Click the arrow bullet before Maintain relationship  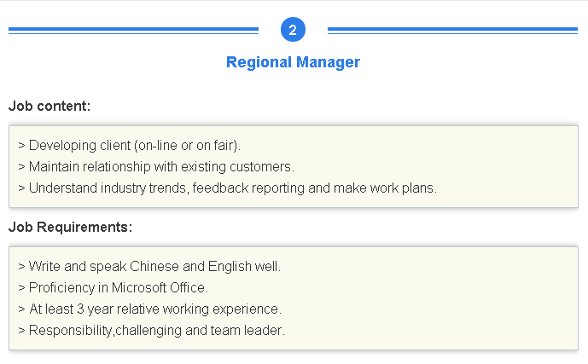coord(21,167)
